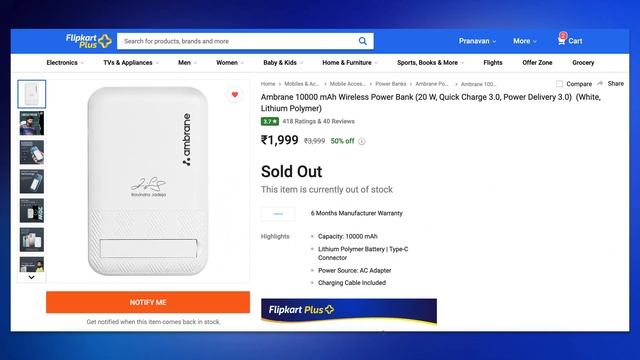Click the Flipkart Plus banner
This screenshot has height=360, width=640.
click(x=349, y=311)
